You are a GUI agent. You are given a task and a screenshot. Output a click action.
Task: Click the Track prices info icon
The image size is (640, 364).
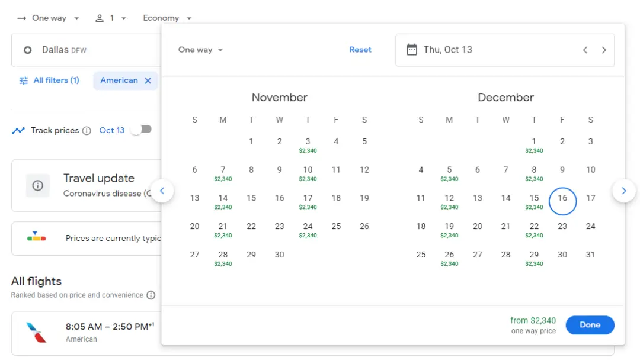(x=87, y=131)
